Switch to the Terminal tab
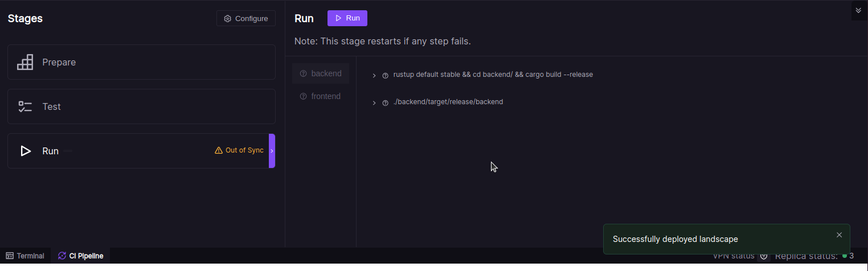 [25, 256]
